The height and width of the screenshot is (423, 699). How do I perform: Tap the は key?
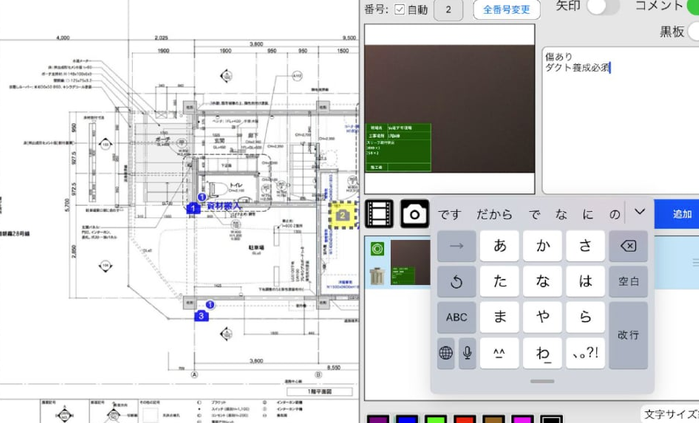(585, 281)
